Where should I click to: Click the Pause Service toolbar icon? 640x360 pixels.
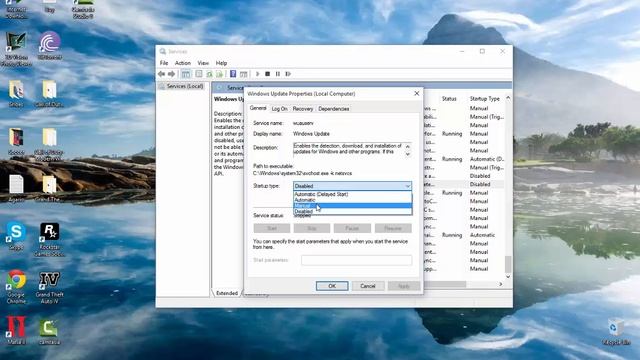[x=278, y=74]
